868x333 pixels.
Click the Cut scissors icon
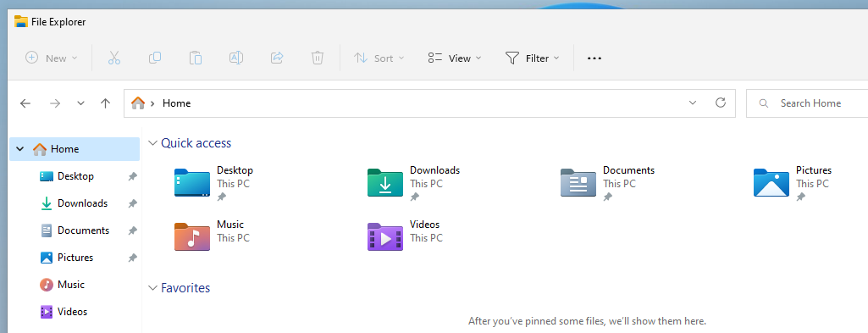(x=114, y=58)
